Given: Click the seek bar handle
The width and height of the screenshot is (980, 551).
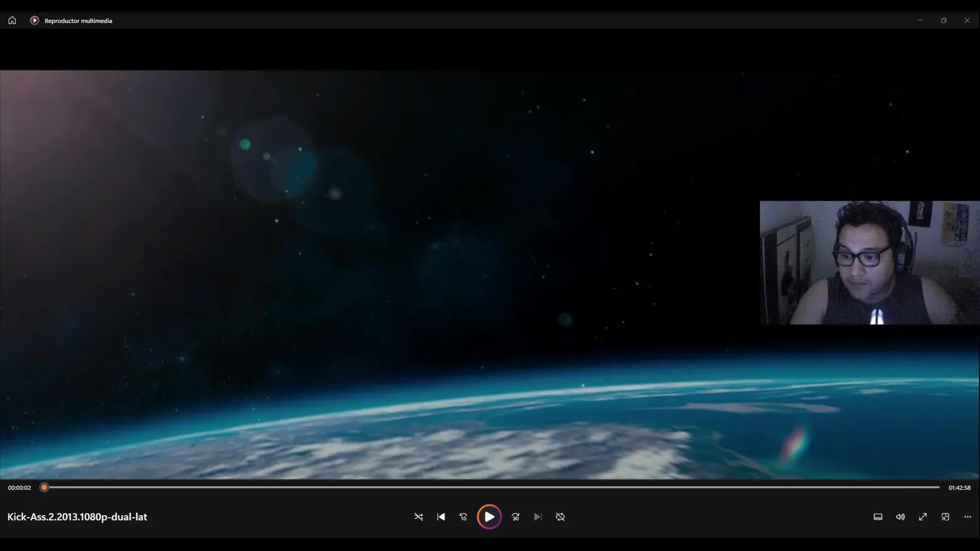Looking at the screenshot, I should pos(44,487).
